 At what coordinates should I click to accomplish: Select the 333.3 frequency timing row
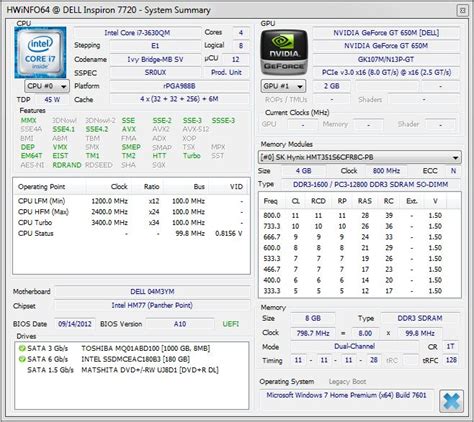(359, 291)
